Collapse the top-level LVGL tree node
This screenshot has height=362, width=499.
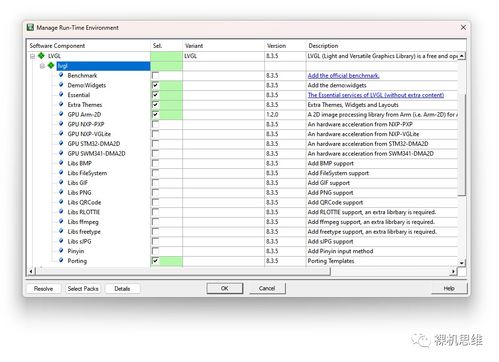point(32,56)
